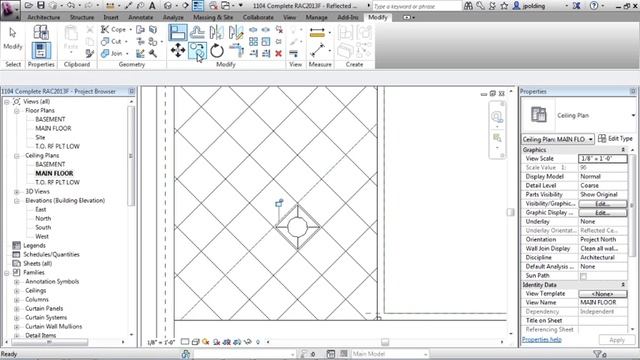The height and width of the screenshot is (360, 640).
Task: Click Edit button for Visibility/Graphics overrides
Action: point(602,204)
